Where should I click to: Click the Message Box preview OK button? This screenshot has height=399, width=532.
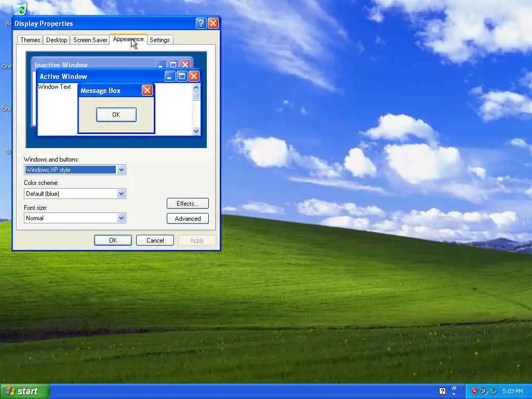[x=116, y=115]
